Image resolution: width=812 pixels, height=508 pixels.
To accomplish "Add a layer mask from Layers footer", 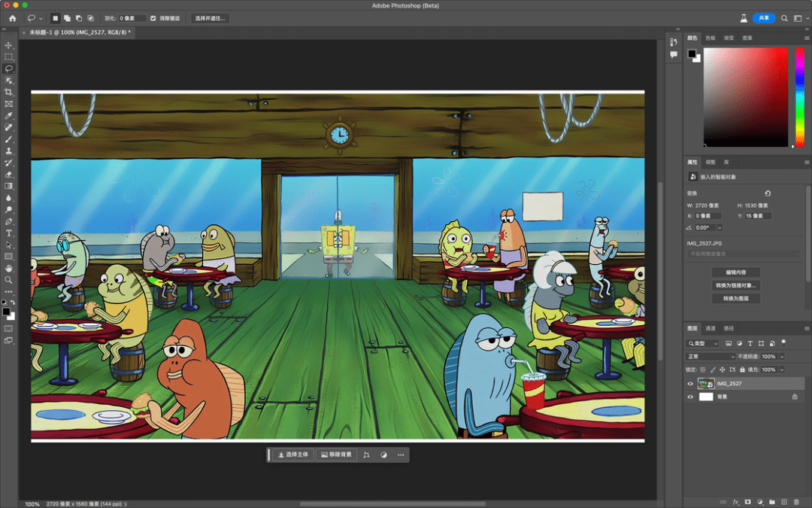I will point(748,502).
